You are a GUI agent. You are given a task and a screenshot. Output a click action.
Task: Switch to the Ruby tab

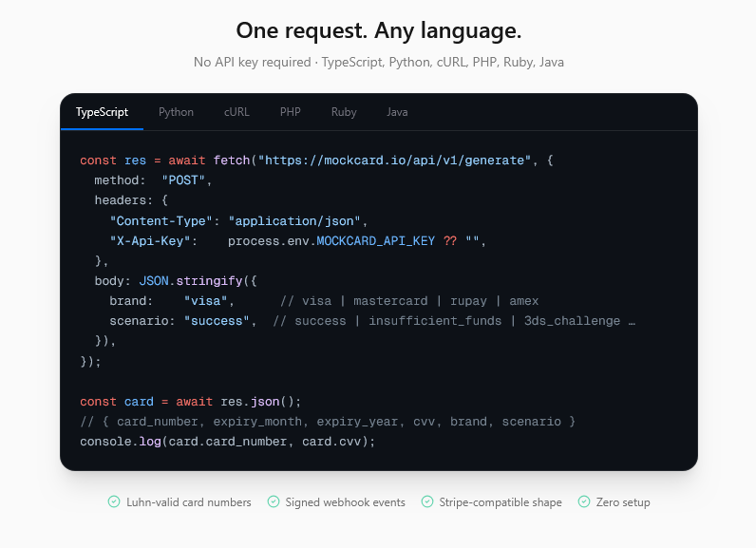344,112
